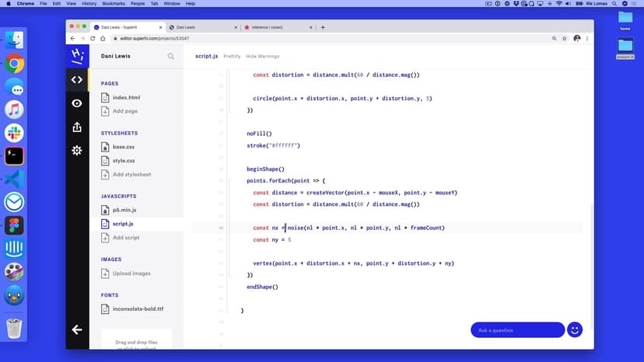Click the SuperHi logo icon
Screen dimensions: 644x362
[x=77, y=55]
